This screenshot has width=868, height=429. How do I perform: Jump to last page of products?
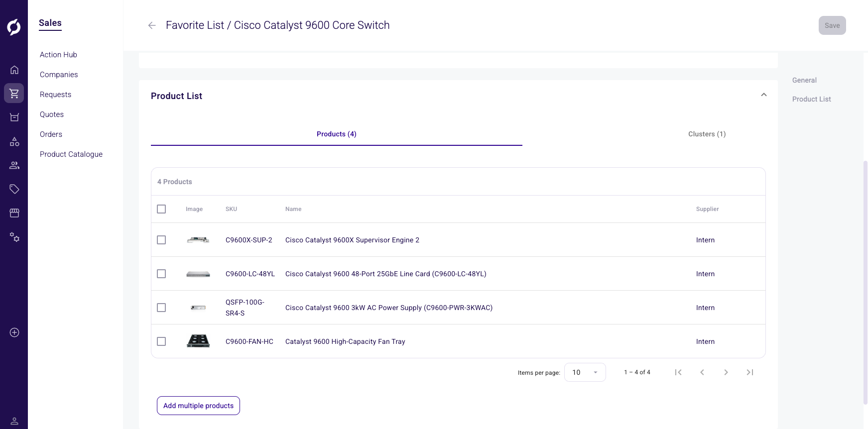point(749,372)
